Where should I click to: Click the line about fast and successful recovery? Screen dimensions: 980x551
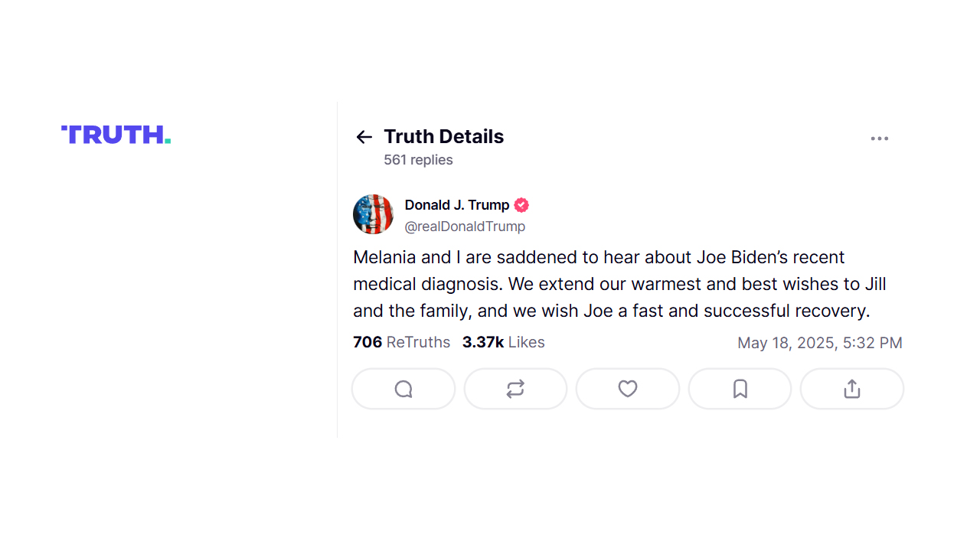click(x=612, y=311)
